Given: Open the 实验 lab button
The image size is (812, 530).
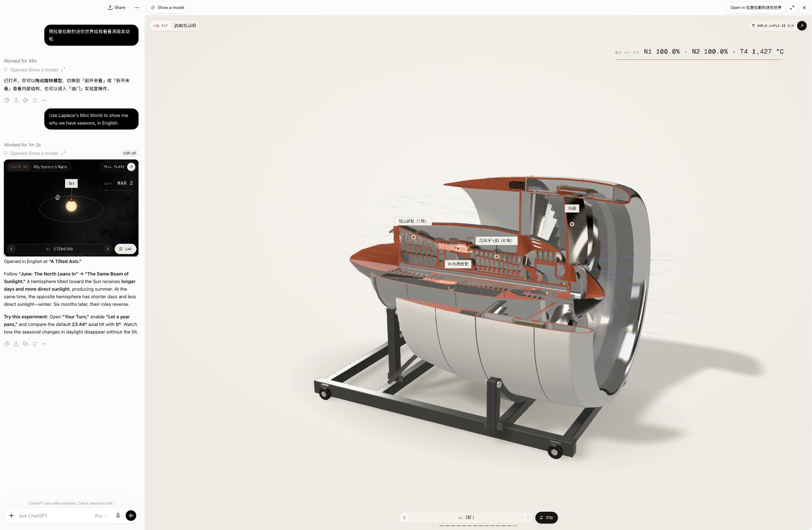Looking at the screenshot, I should 547,517.
